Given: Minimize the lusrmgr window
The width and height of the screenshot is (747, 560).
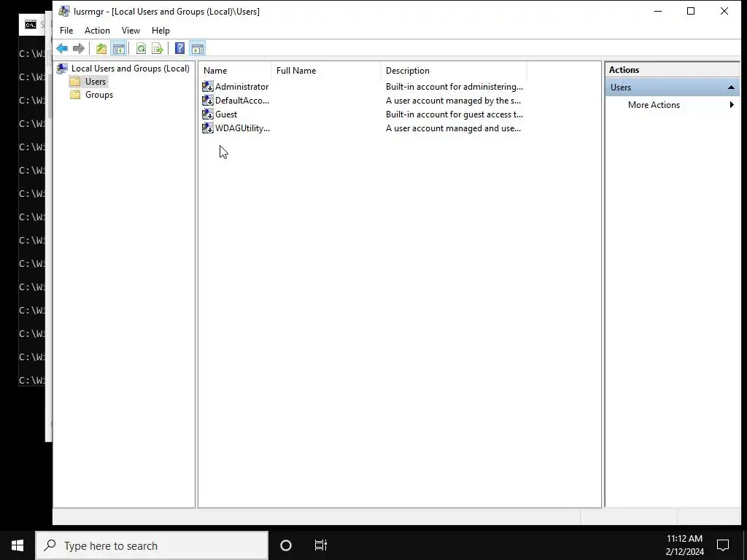Looking at the screenshot, I should point(658,11).
